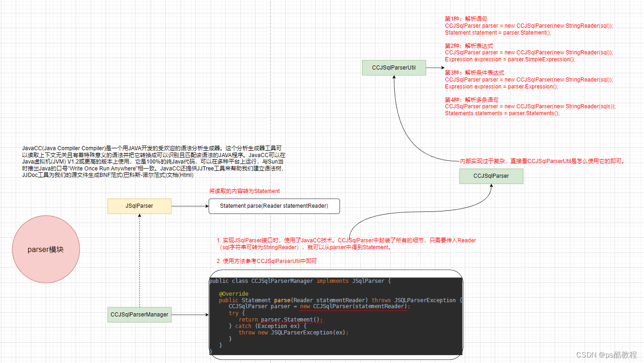Select the CCJSqlParserManager green box
Screen dimensions: 644x363
pos(139,315)
